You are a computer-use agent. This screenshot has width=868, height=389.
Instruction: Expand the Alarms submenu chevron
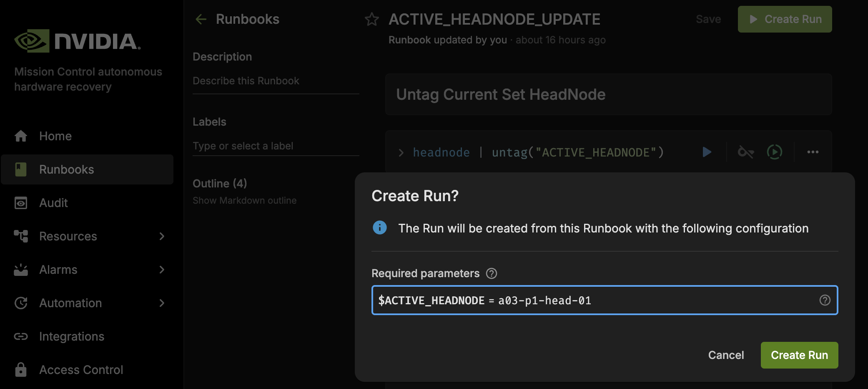162,270
